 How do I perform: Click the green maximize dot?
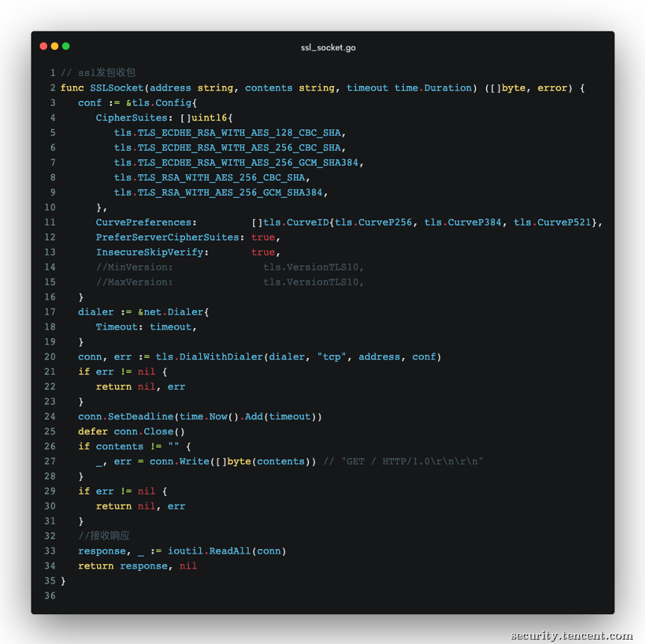[66, 46]
